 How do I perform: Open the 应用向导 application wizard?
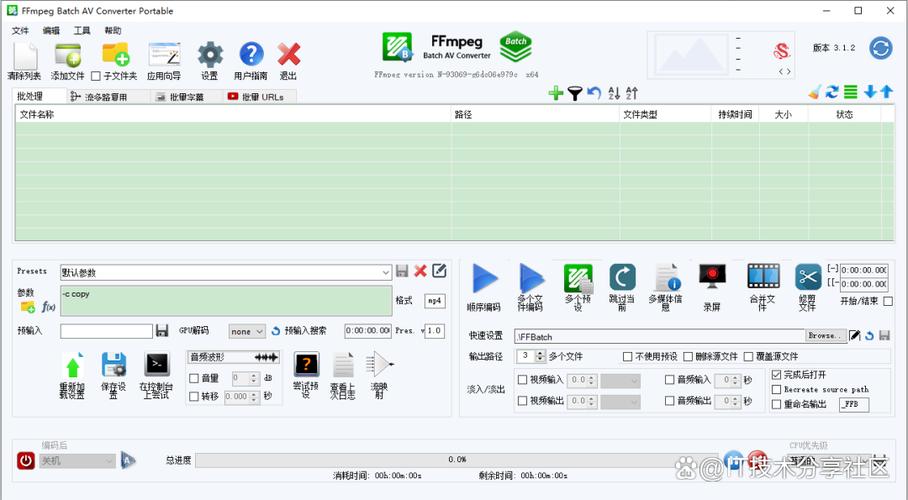[164, 56]
